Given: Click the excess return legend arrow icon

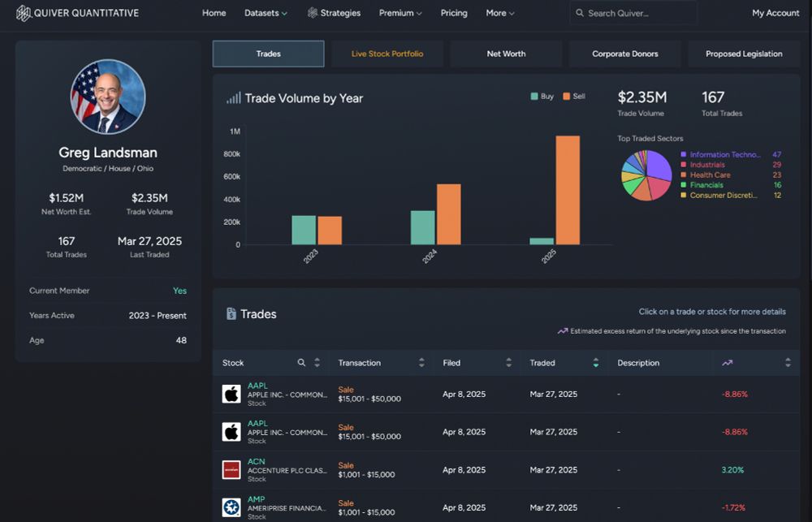Looking at the screenshot, I should [563, 331].
